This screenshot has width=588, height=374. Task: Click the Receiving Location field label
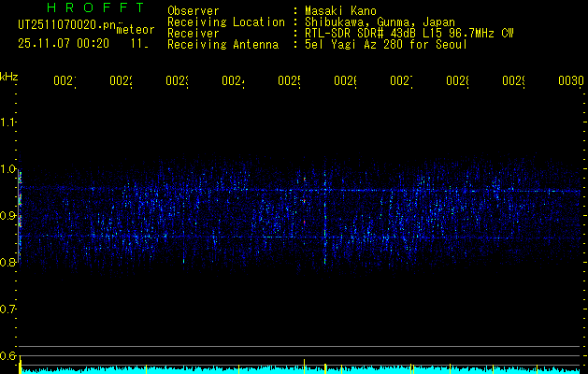[x=225, y=22]
